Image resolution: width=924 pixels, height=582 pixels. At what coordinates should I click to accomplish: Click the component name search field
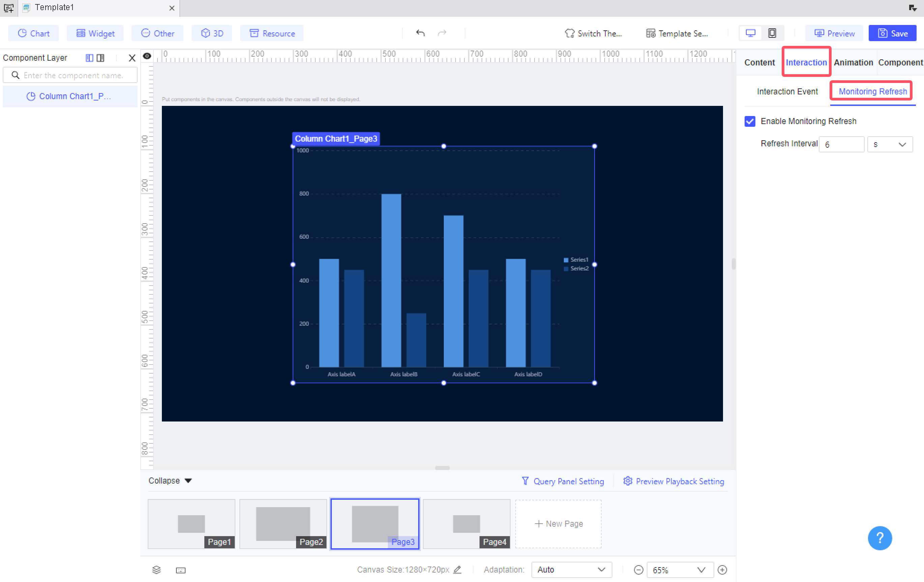click(70, 75)
